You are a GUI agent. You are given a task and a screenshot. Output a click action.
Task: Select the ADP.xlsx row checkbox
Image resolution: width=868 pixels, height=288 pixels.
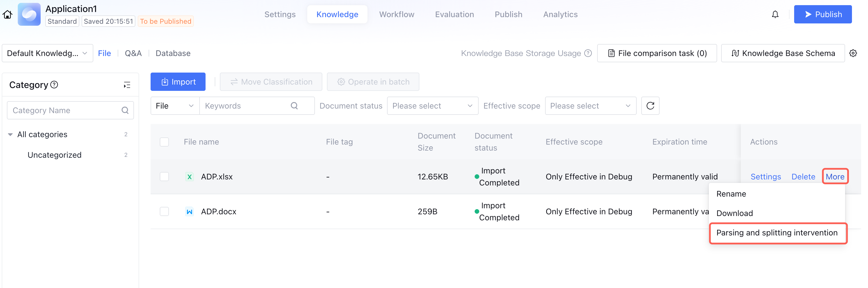point(164,177)
